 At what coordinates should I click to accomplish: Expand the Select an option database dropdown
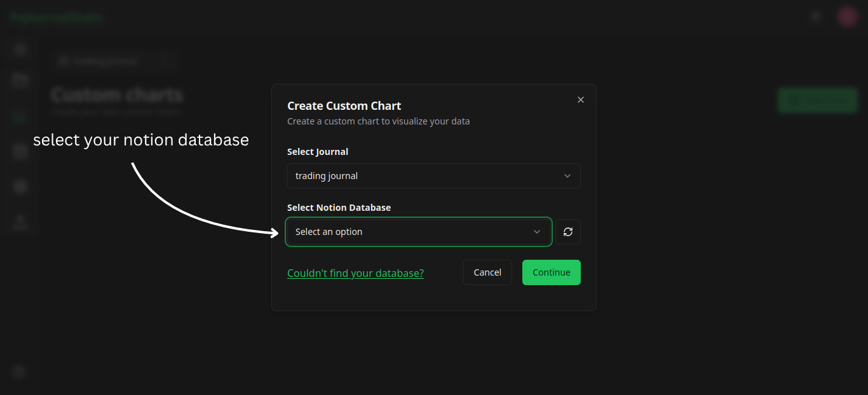coord(419,231)
